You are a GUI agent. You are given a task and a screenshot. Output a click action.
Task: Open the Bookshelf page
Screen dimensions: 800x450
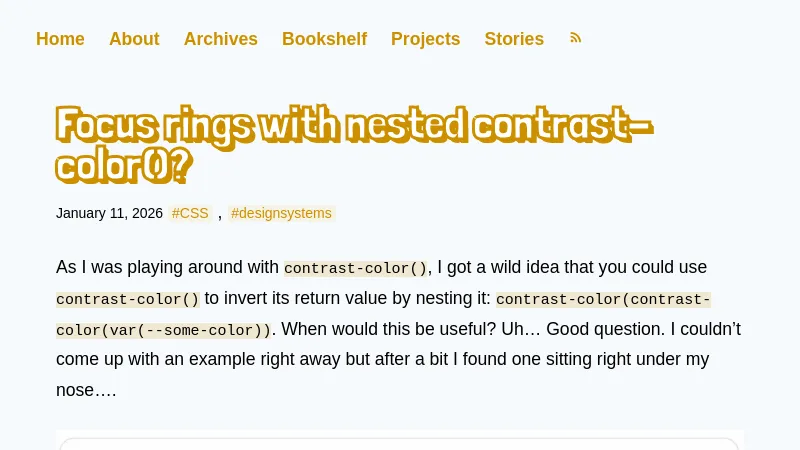(324, 39)
